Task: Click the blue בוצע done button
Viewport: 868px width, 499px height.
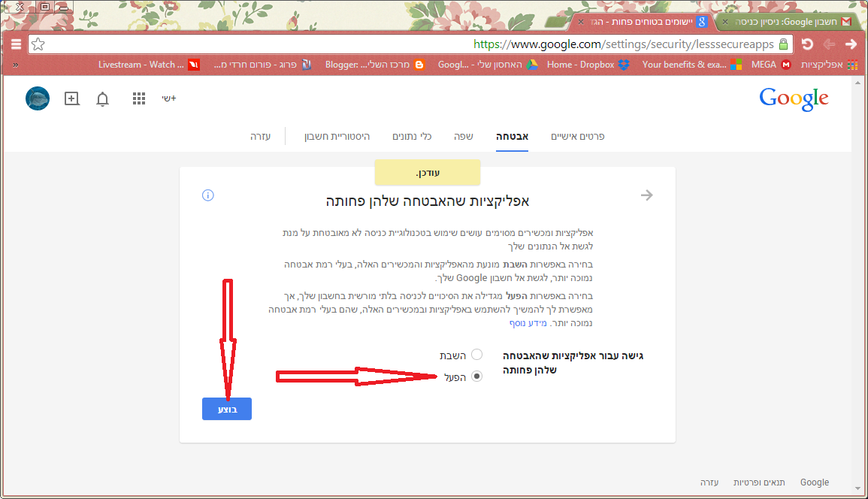Action: tap(227, 409)
